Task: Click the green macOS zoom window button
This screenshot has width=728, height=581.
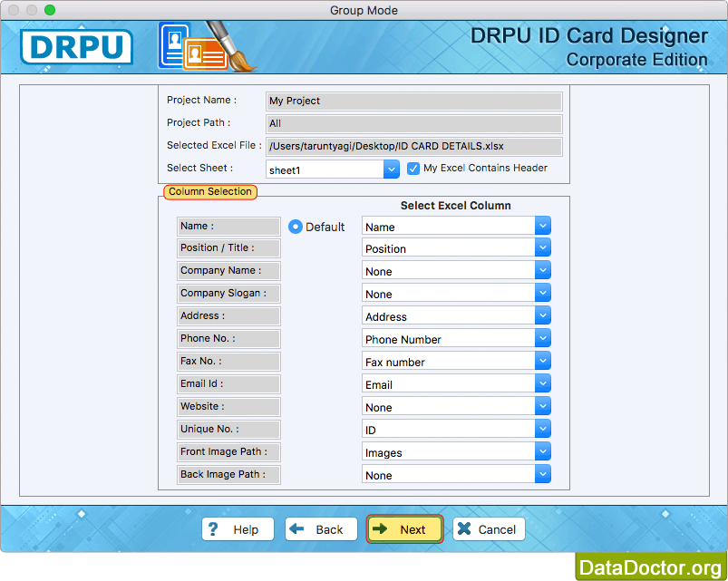Action: pyautogui.click(x=50, y=10)
